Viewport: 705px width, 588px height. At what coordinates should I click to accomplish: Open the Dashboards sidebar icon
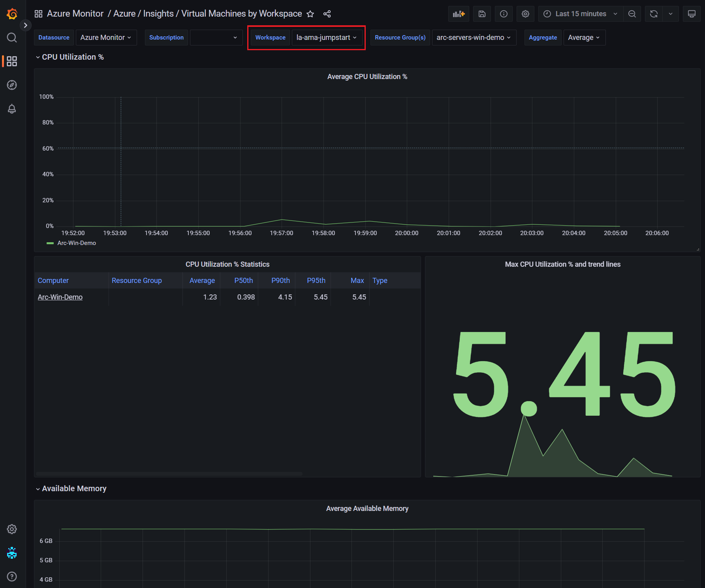(12, 61)
